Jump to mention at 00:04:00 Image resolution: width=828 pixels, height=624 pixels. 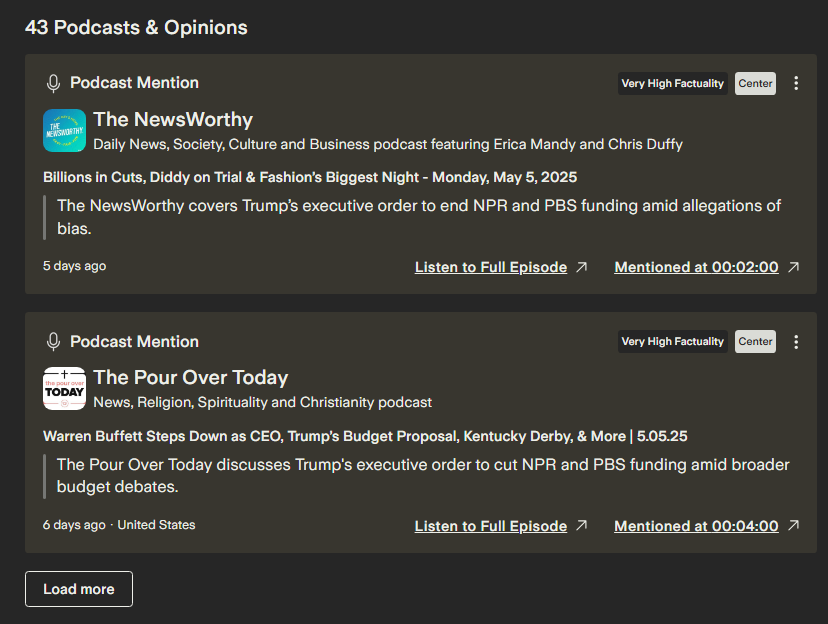click(x=696, y=526)
